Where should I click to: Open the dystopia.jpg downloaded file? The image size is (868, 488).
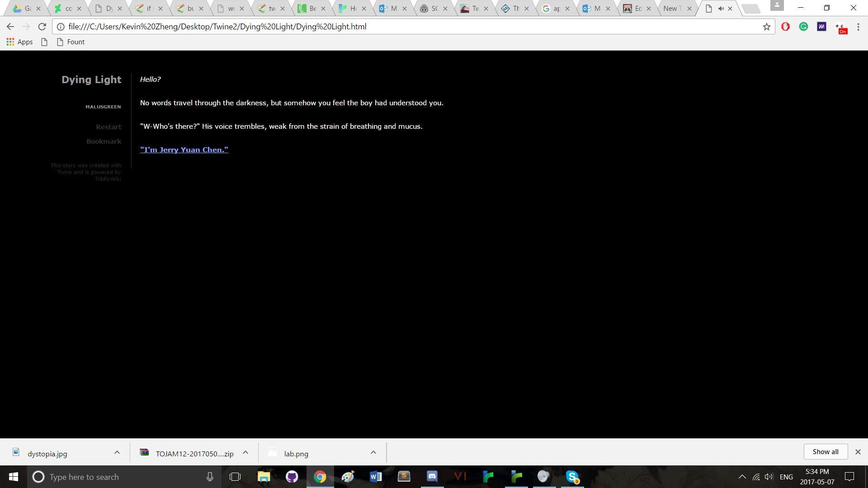[x=47, y=454]
